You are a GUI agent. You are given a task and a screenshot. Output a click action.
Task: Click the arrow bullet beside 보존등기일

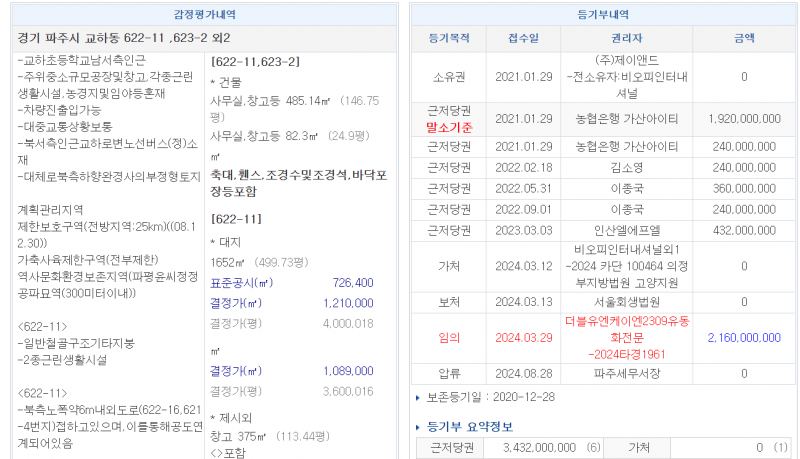point(418,398)
